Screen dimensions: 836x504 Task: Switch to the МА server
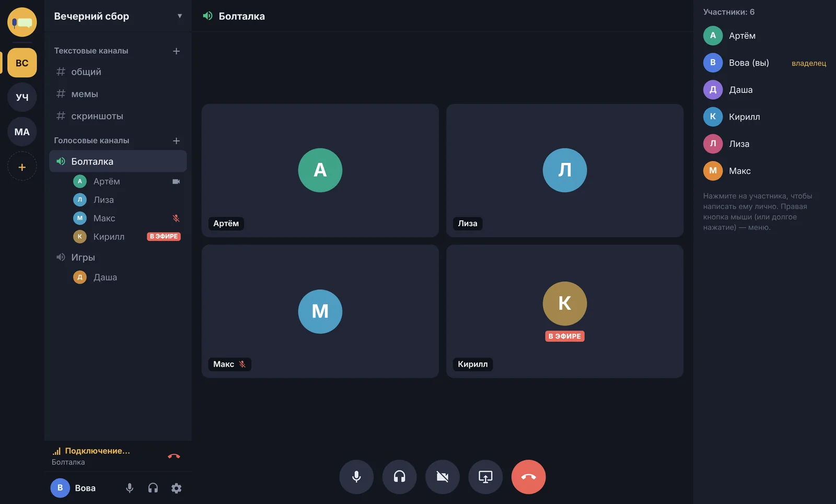click(x=22, y=132)
